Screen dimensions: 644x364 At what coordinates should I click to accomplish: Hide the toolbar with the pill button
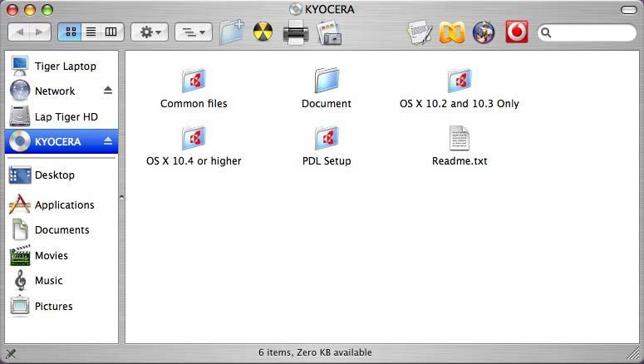coord(628,10)
